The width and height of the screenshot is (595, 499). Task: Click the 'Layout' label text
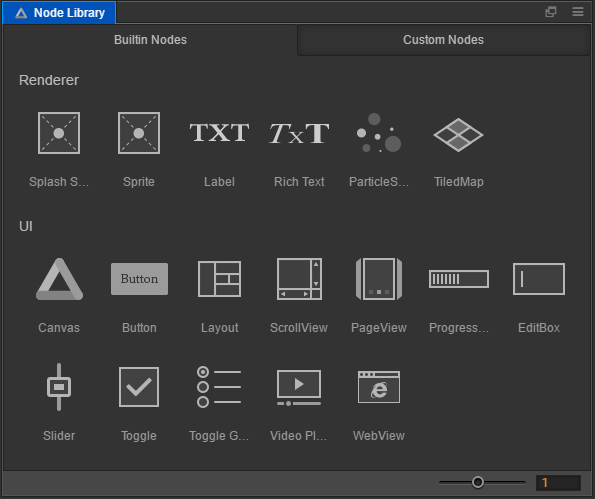(x=219, y=327)
